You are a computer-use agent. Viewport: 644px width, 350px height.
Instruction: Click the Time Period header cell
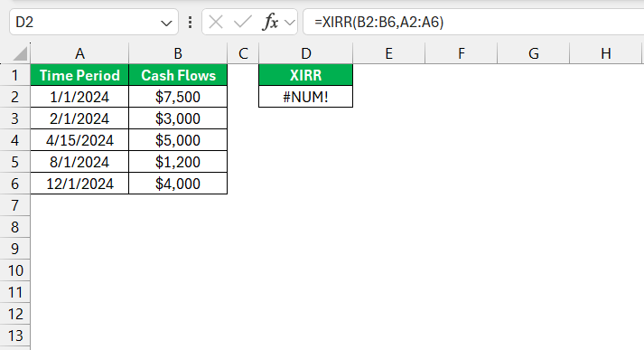pyautogui.click(x=79, y=75)
